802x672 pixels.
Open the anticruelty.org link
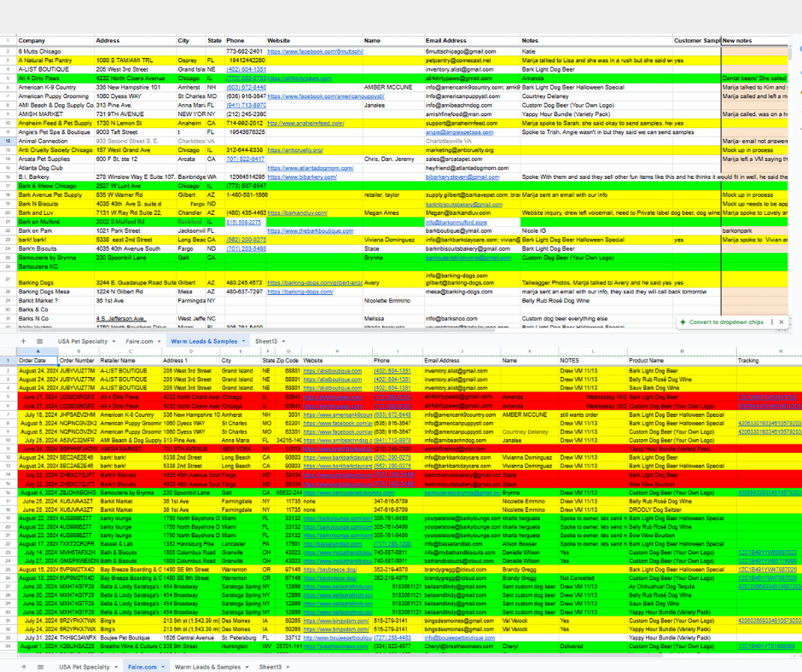[295, 150]
